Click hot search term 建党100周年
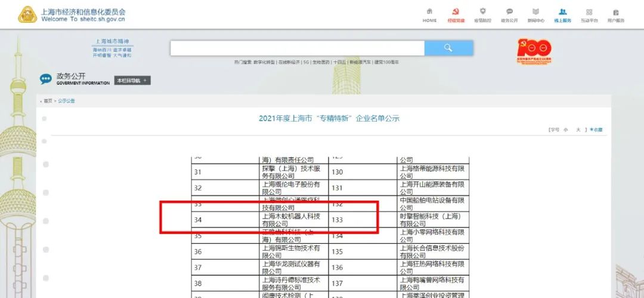Image resolution: width=644 pixels, height=298 pixels. tap(386, 62)
